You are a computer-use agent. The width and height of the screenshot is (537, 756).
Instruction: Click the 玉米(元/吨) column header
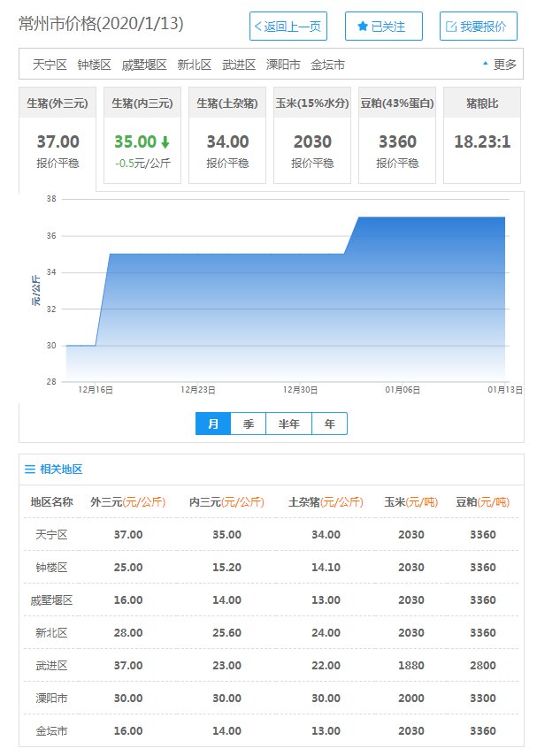411,502
